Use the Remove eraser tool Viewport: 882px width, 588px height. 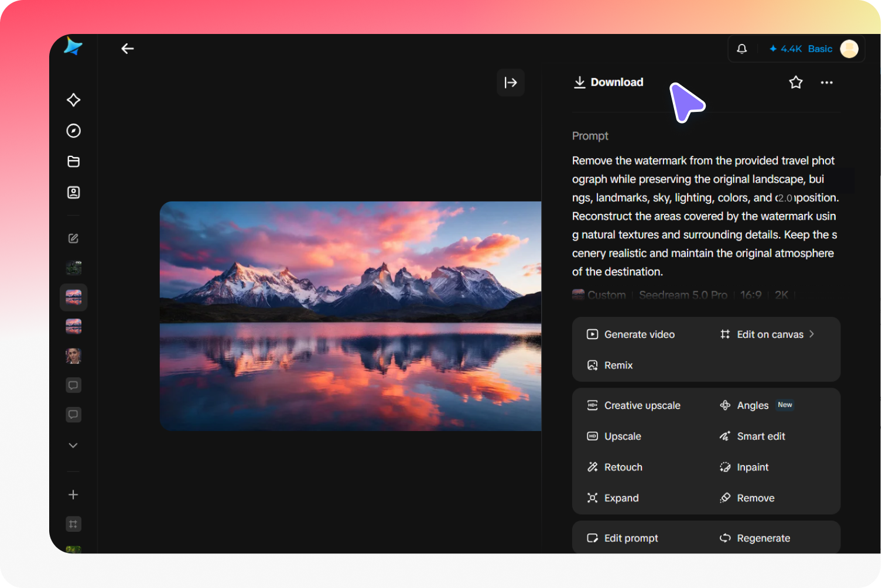pos(747,498)
